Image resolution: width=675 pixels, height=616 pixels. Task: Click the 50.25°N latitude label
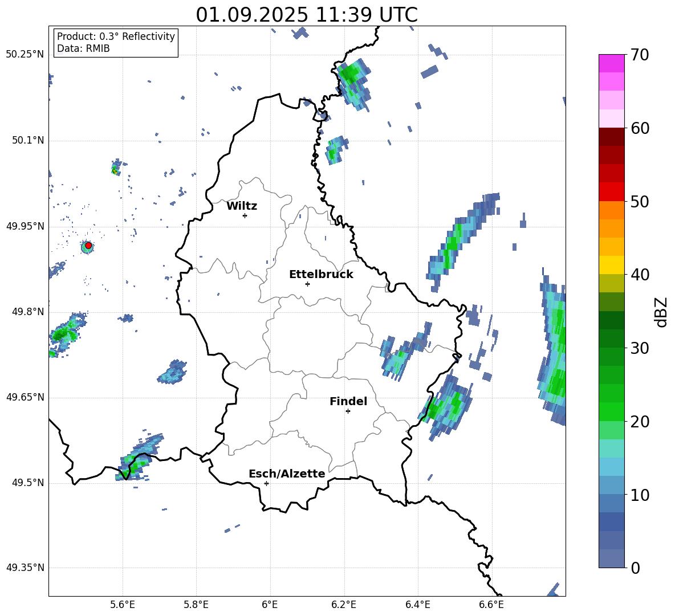point(25,55)
